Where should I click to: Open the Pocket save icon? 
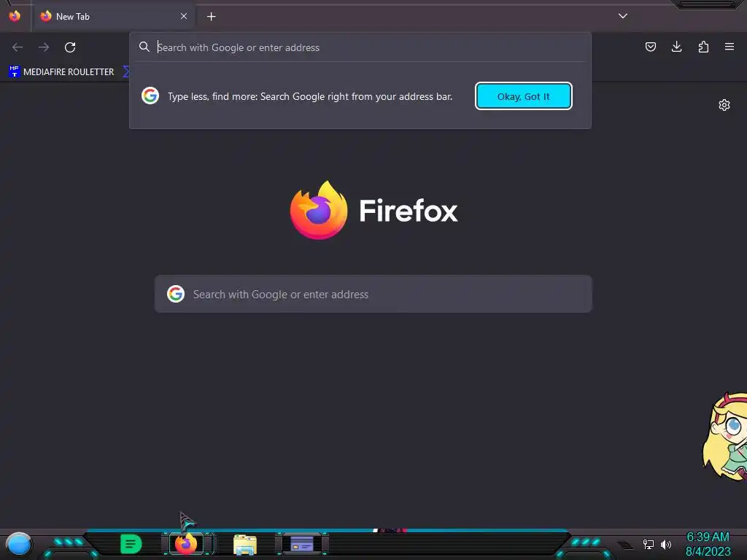point(650,47)
